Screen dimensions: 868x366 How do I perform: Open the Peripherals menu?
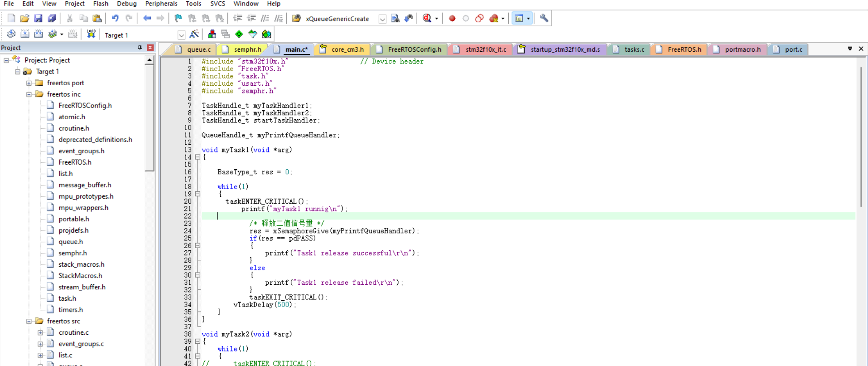(161, 4)
